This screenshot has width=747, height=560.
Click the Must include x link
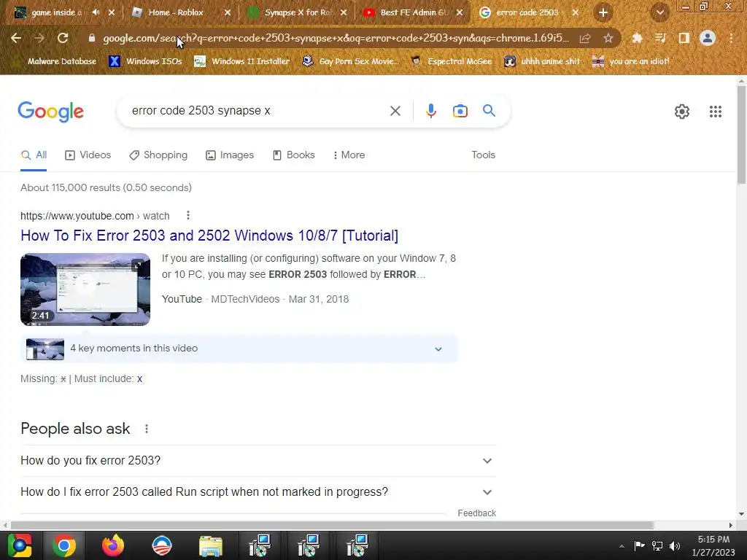coord(139,379)
